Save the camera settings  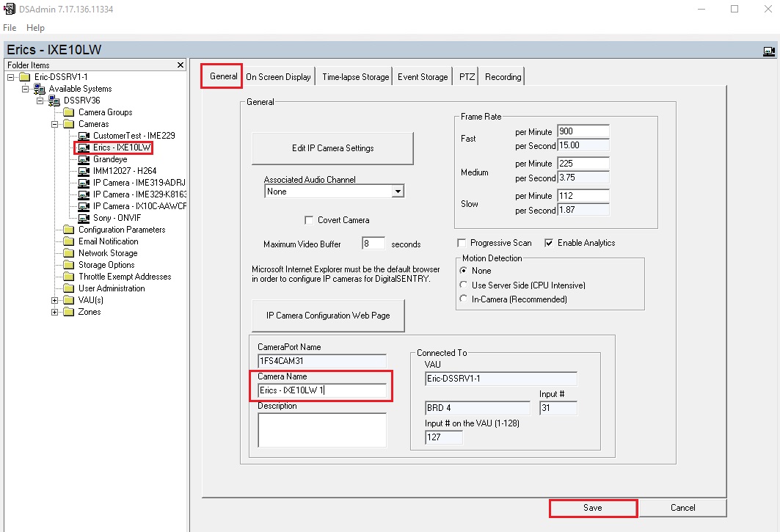pyautogui.click(x=593, y=508)
